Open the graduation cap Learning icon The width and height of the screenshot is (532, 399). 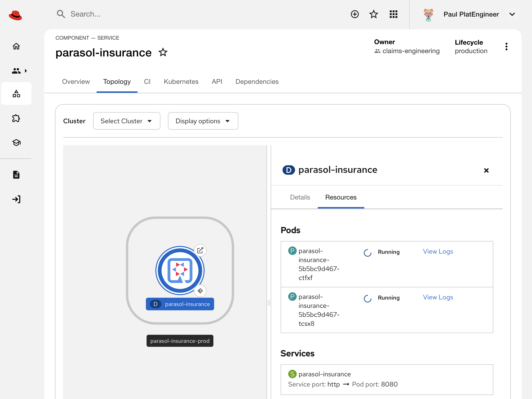point(16,143)
